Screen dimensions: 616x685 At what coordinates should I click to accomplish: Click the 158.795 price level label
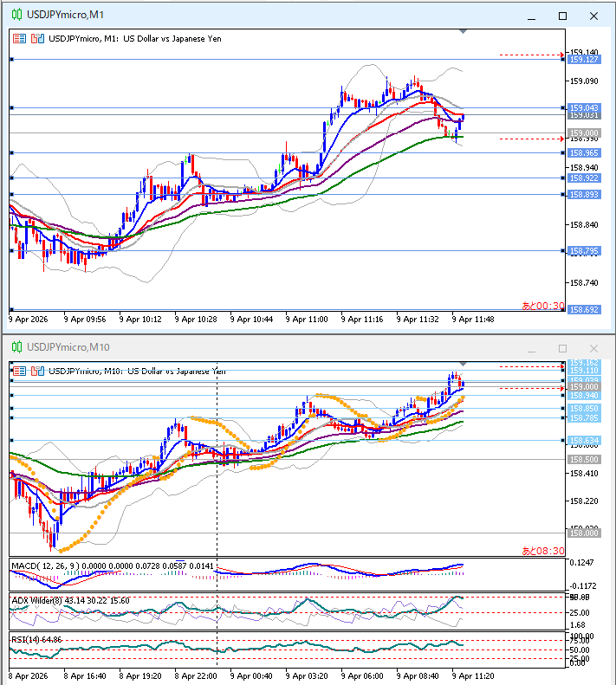[585, 251]
